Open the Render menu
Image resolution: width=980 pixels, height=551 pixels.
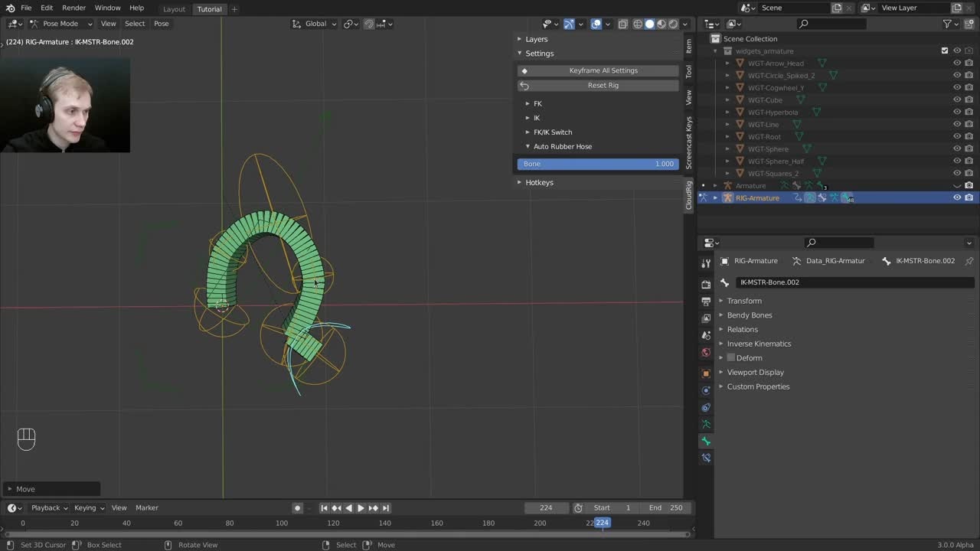pos(73,8)
